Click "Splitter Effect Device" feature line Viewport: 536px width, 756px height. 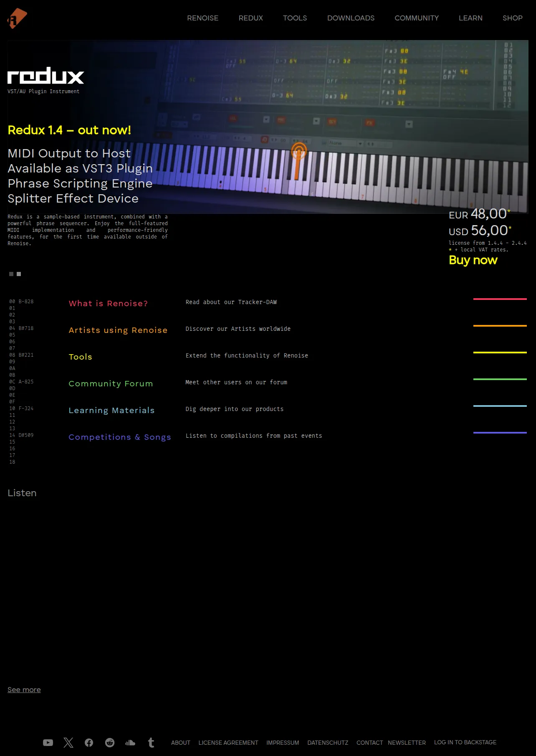tap(73, 198)
